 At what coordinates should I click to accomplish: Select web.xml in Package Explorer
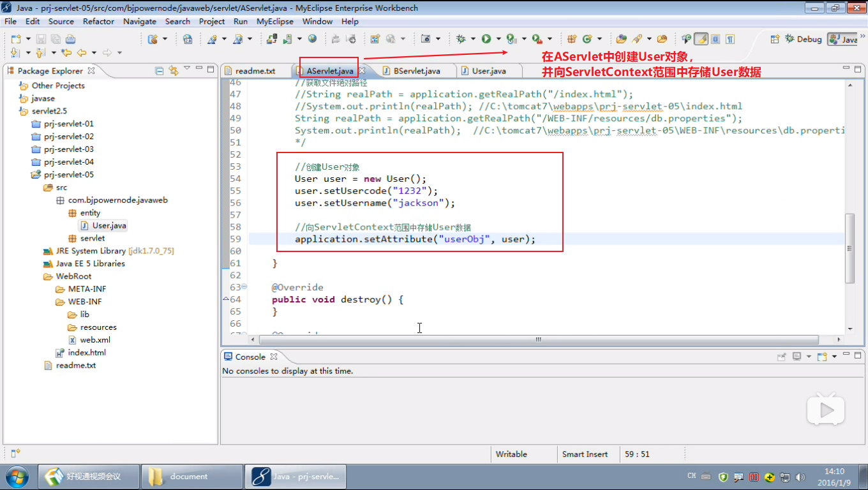(95, 340)
